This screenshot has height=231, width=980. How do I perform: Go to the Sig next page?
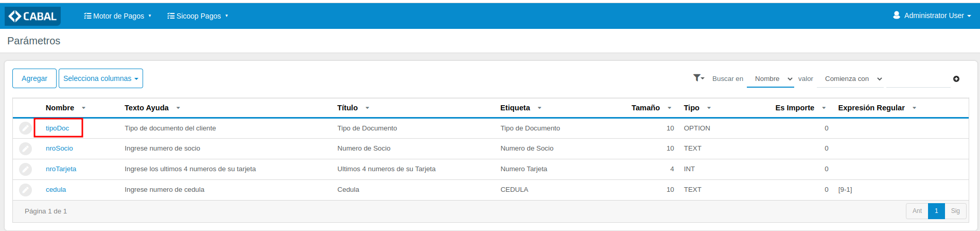tap(955, 211)
